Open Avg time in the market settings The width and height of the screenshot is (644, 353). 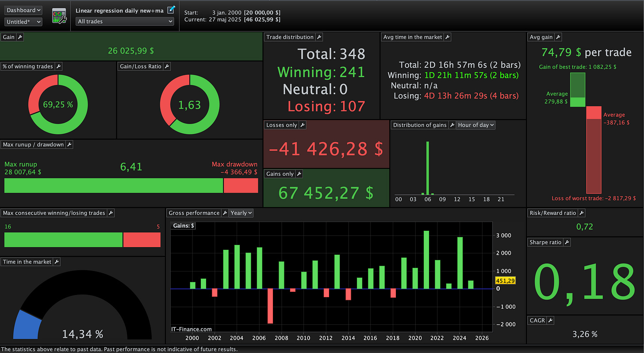tap(447, 37)
